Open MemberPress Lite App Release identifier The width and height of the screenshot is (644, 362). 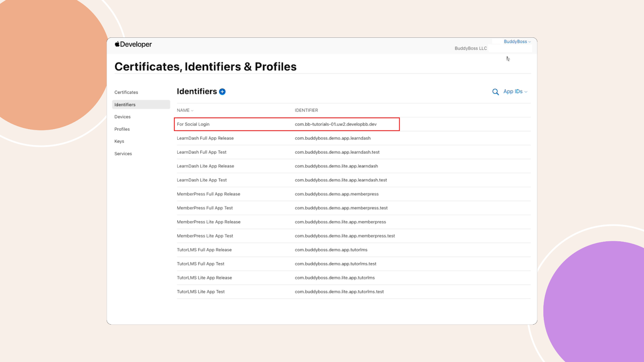[208, 222]
